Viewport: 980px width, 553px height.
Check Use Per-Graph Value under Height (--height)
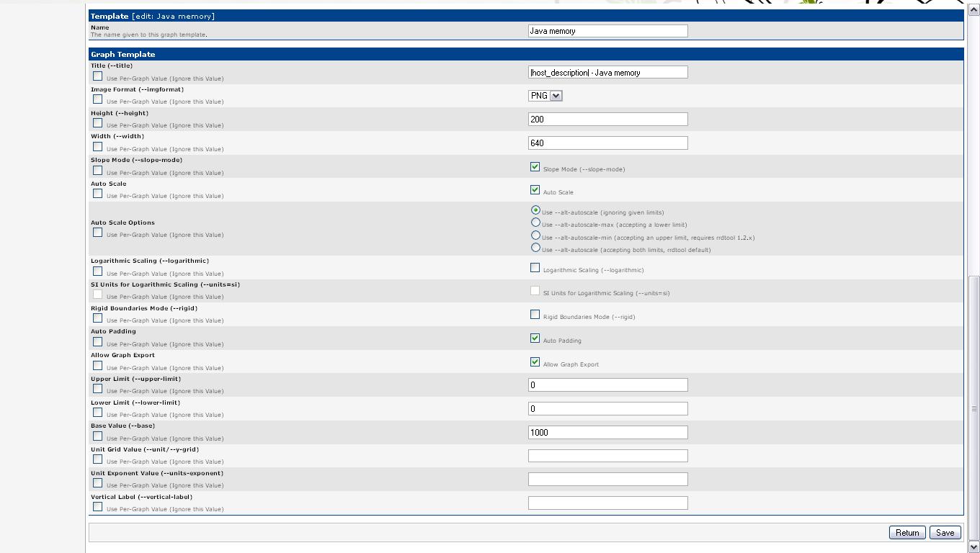97,123
